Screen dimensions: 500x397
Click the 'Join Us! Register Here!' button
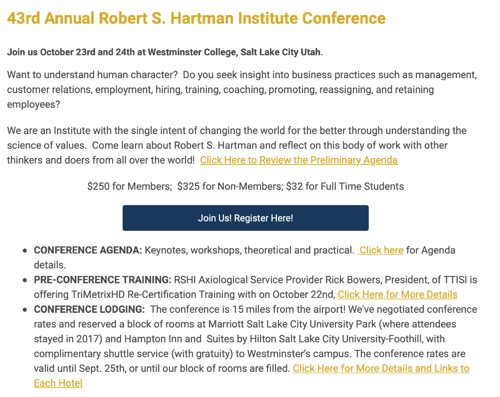[x=245, y=218]
